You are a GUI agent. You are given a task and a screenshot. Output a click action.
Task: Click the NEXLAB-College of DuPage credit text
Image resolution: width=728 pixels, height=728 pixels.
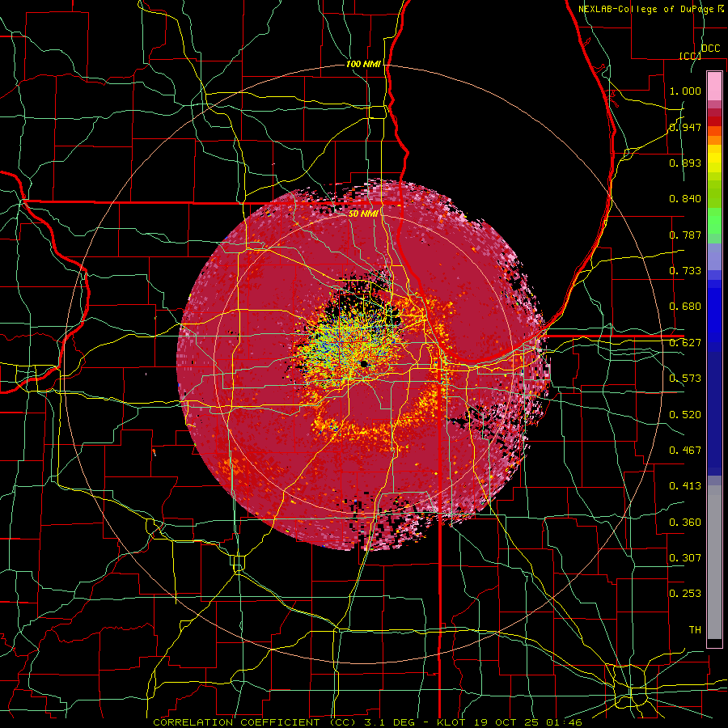click(x=647, y=9)
